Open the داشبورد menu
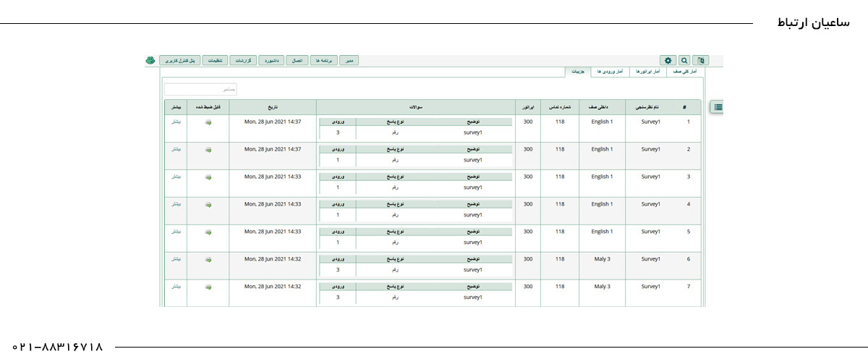868x362 pixels. (272, 61)
